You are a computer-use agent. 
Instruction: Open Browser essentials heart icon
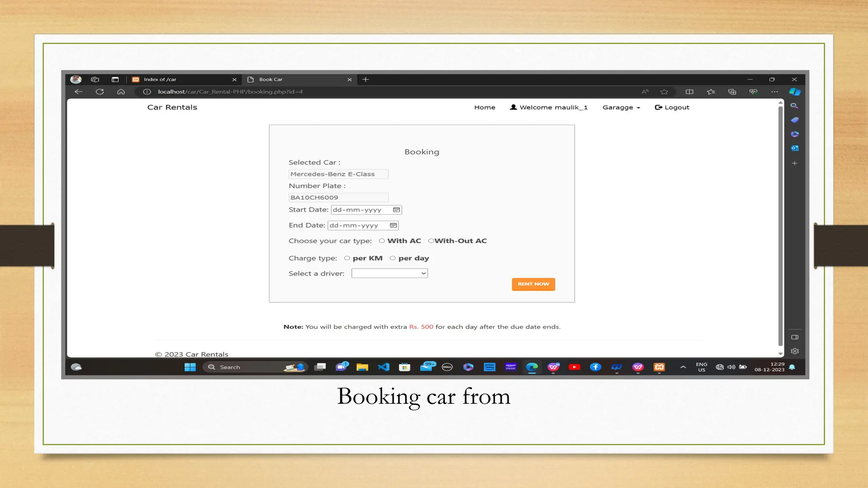coord(753,91)
